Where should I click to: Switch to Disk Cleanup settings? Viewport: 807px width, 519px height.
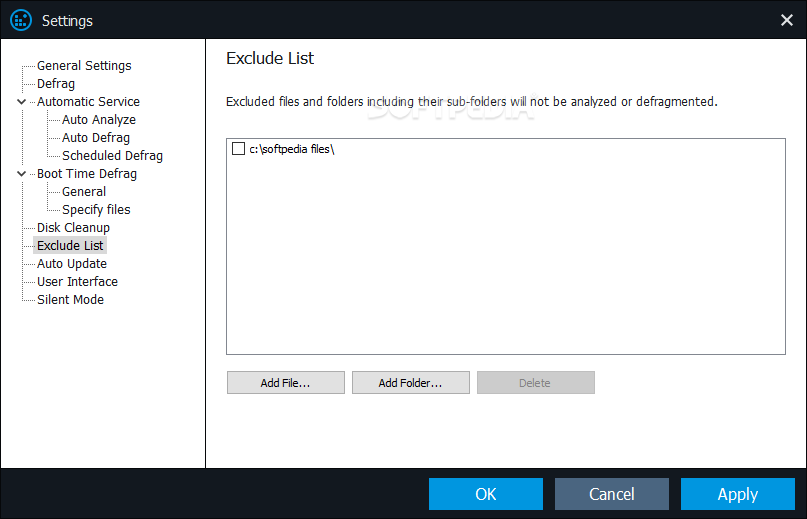[x=73, y=228]
